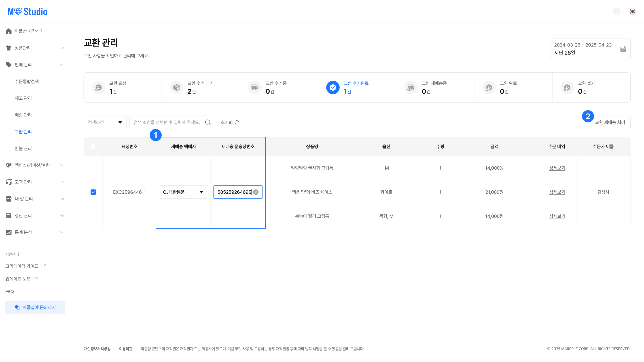
Task: Uncheck the EXC2596446-1 row checkbox
Action: point(93,192)
